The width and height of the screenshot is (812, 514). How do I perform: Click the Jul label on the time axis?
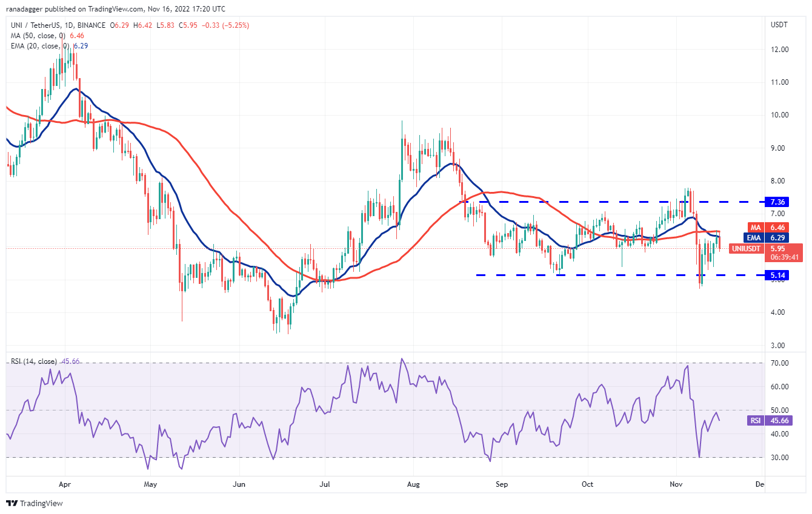[325, 484]
